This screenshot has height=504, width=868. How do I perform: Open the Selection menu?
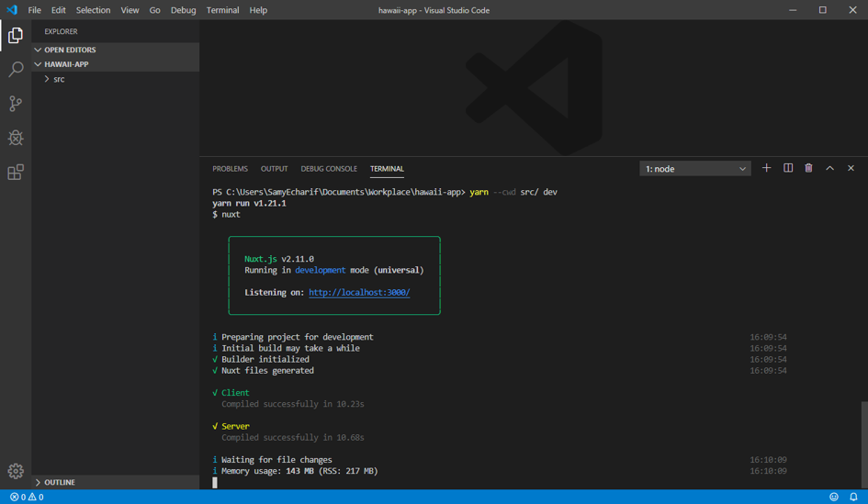click(93, 10)
